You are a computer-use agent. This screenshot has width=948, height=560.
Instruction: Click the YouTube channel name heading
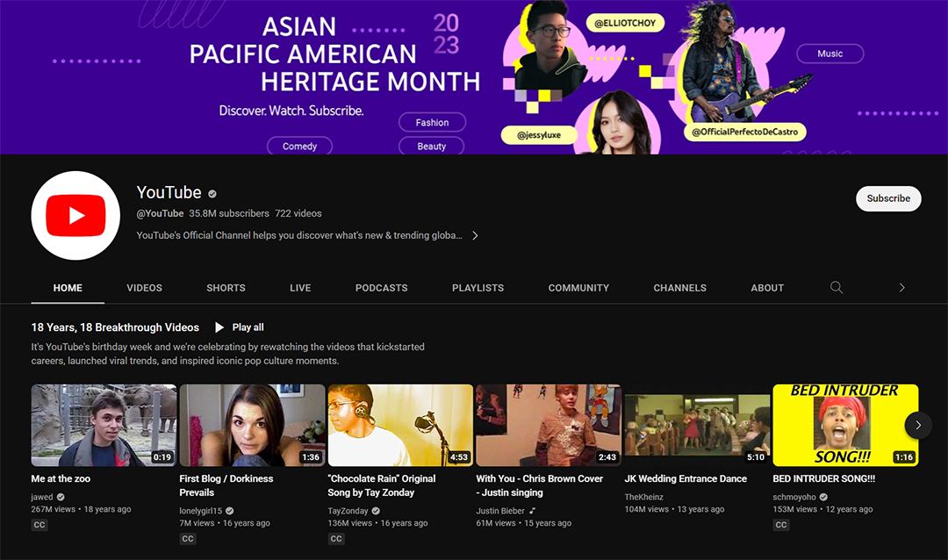[169, 192]
